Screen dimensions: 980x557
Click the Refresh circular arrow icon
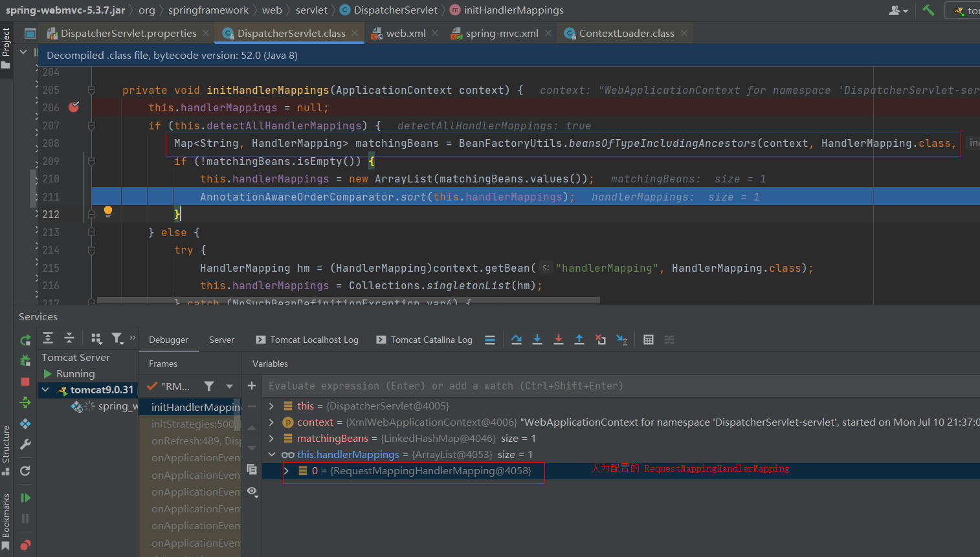25,471
